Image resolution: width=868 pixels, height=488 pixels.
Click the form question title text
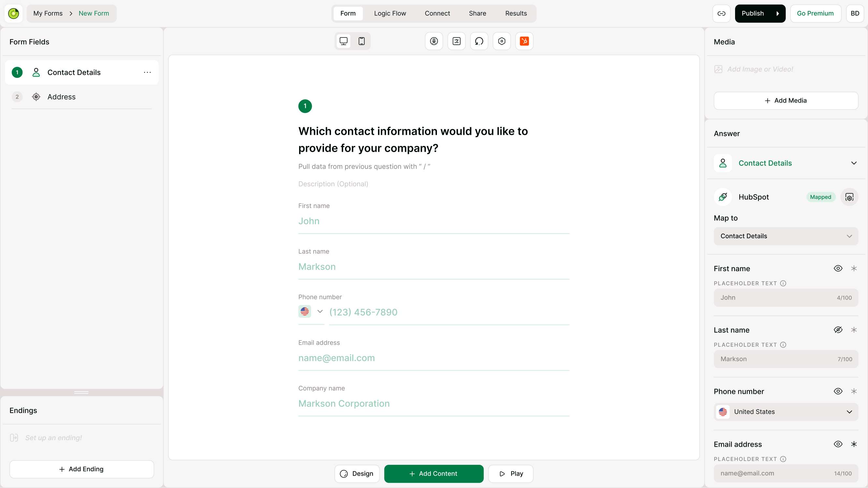point(413,140)
